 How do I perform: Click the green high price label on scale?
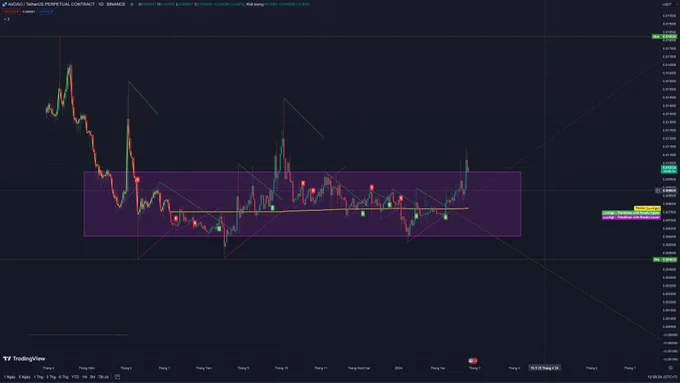click(x=664, y=36)
